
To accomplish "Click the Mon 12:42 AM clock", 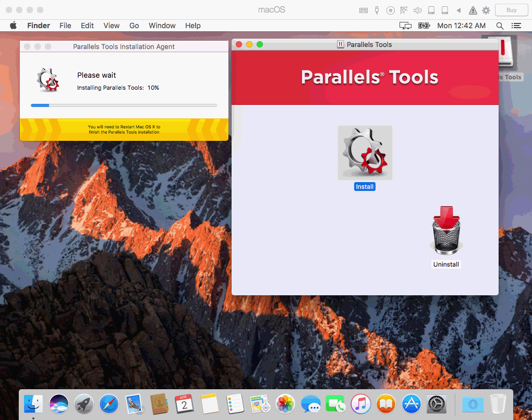I will point(461,26).
